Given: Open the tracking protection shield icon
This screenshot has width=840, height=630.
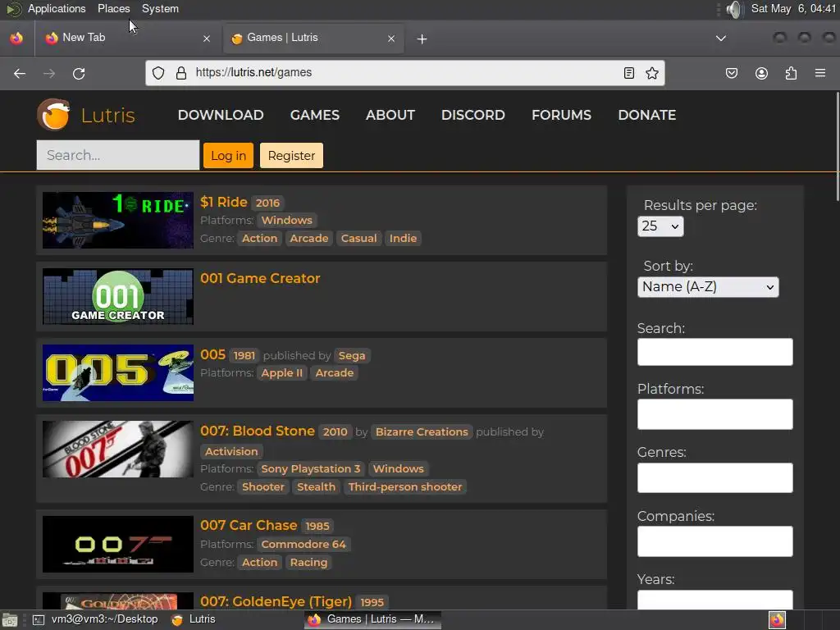Looking at the screenshot, I should (x=158, y=73).
